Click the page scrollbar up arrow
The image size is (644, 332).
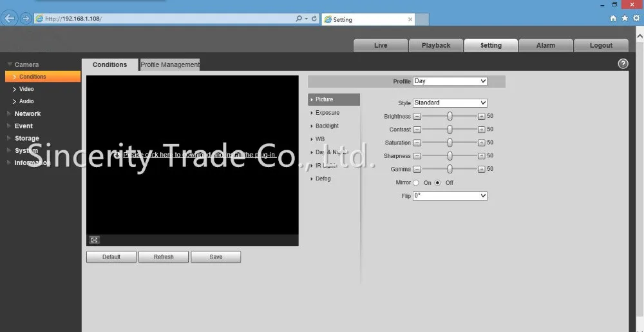pos(640,36)
